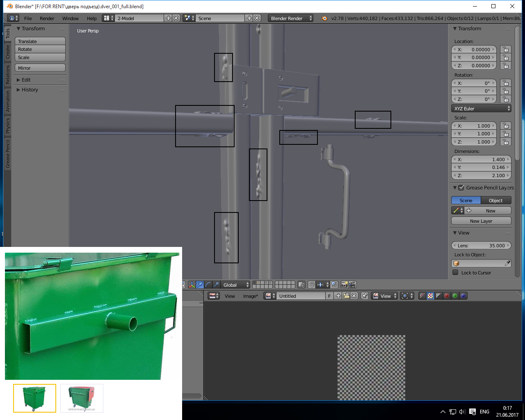The height and width of the screenshot is (420, 525).
Task: Switch Grease Pencil source to Object
Action: [x=495, y=201]
